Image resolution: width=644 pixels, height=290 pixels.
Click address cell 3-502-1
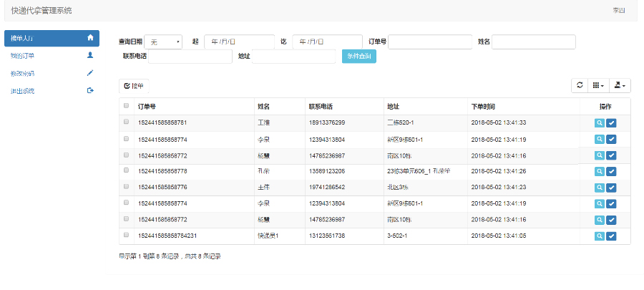(397, 236)
